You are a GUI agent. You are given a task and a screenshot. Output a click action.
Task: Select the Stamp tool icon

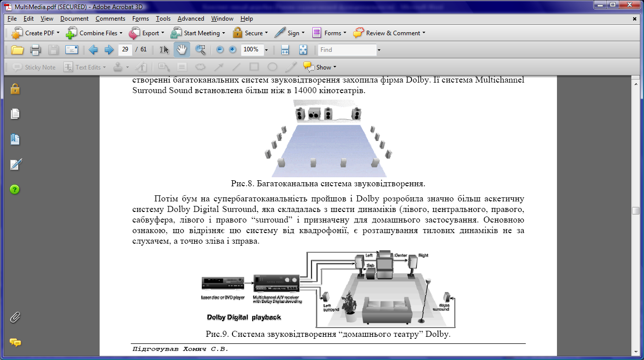(117, 67)
